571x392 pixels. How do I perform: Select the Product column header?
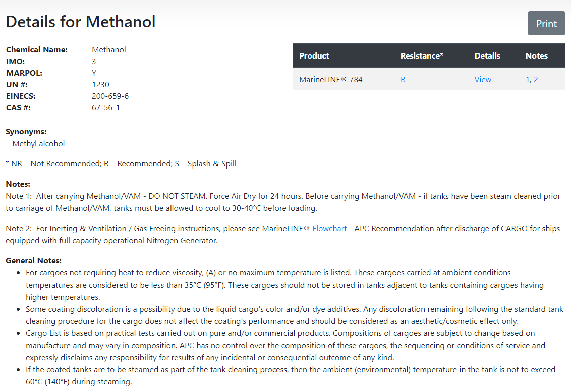[314, 55]
